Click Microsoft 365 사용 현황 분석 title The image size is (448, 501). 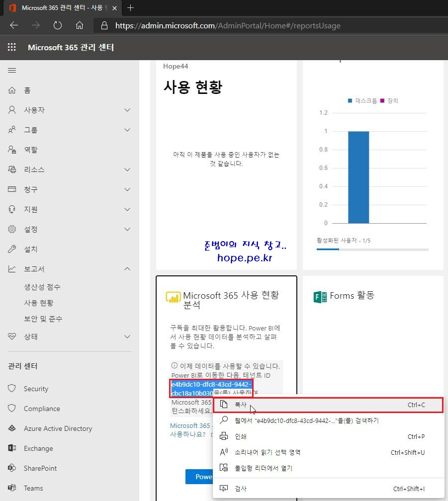[x=231, y=300]
